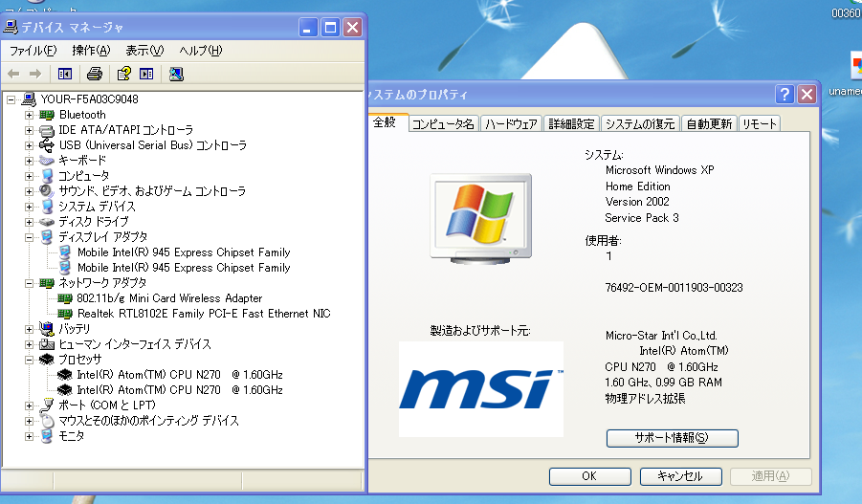Click the モニタ category icon
The width and height of the screenshot is (862, 504).
tap(47, 436)
